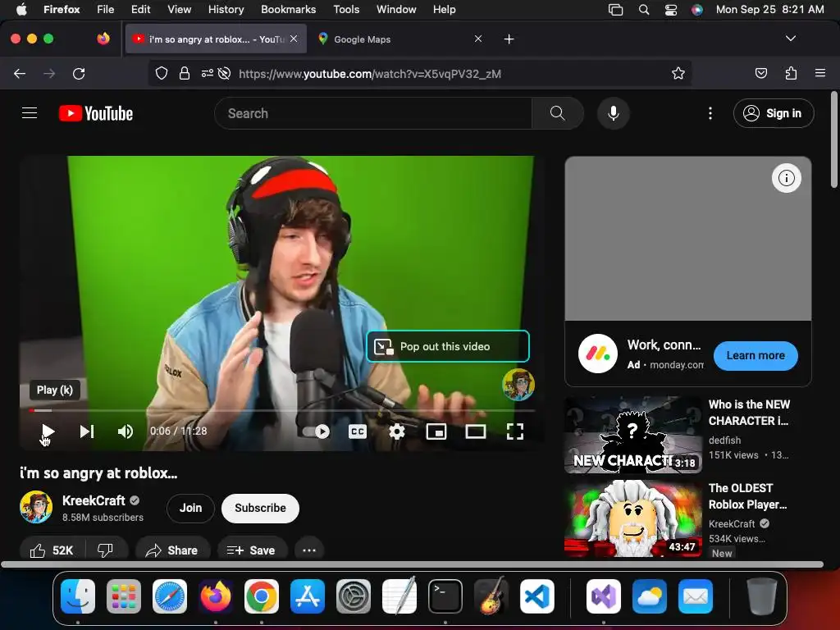Viewport: 840px width, 630px height.
Task: Open video player settings gear
Action: [396, 431]
